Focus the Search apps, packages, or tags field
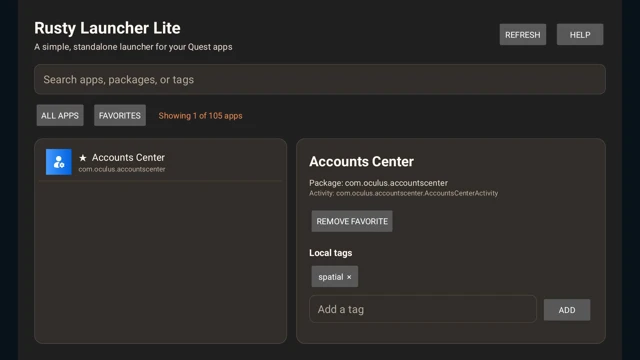 click(x=320, y=80)
